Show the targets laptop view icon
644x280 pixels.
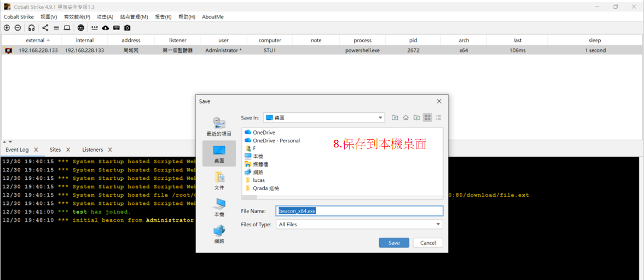pos(67,27)
